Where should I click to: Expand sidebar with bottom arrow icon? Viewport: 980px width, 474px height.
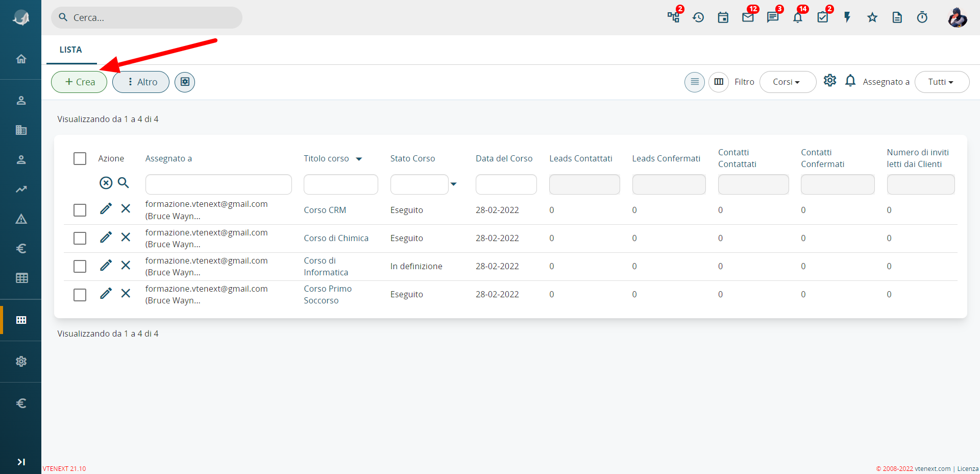pyautogui.click(x=21, y=462)
